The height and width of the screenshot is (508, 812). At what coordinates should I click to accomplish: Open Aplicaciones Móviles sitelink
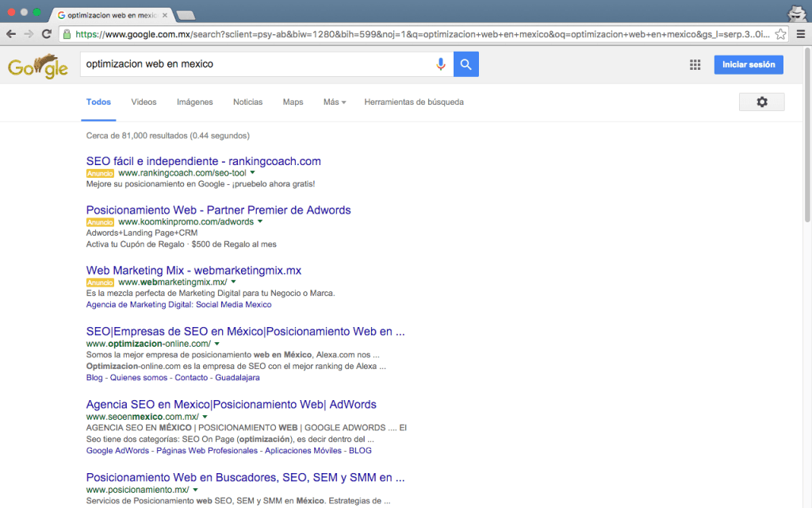pyautogui.click(x=303, y=451)
